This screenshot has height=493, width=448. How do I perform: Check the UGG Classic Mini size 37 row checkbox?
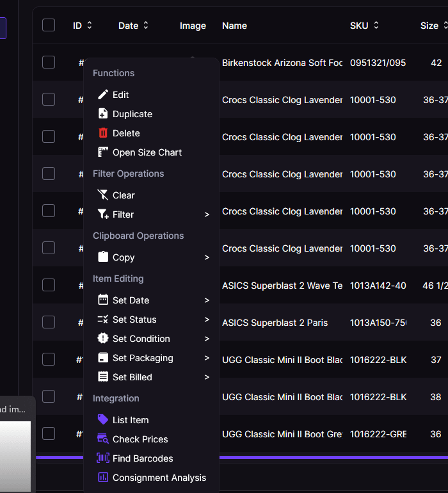tap(49, 359)
